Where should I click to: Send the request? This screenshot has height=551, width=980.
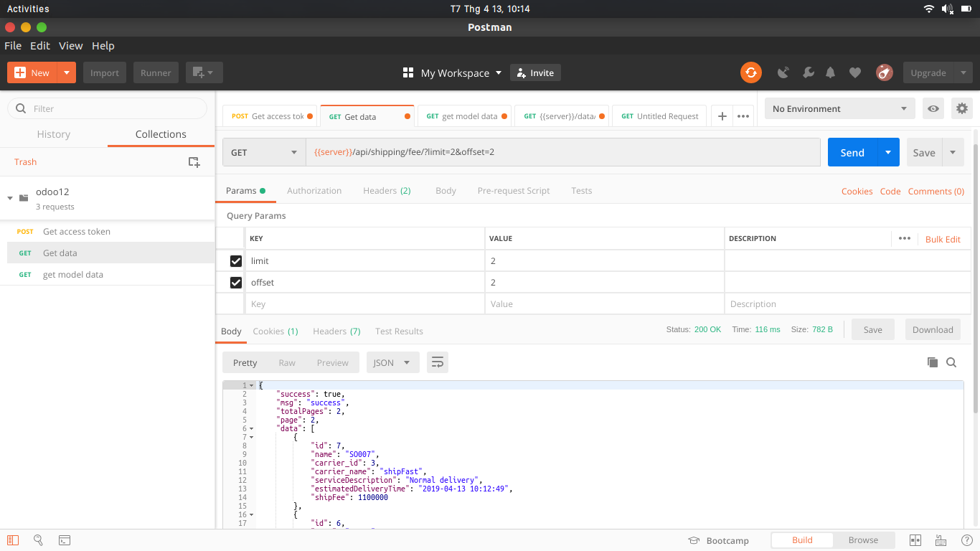852,152
